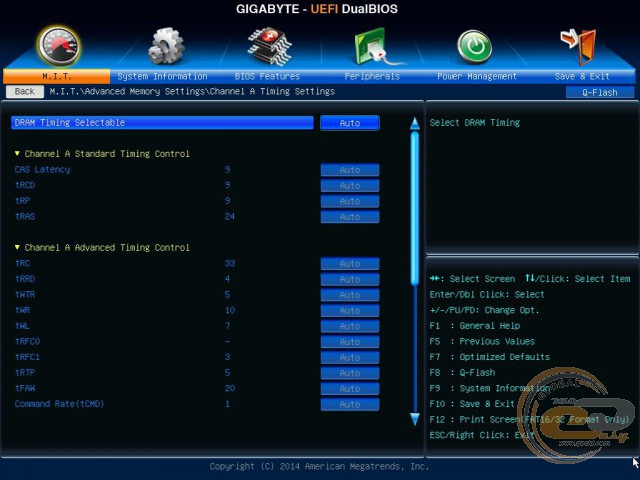Open the Power Management tab

point(477,76)
